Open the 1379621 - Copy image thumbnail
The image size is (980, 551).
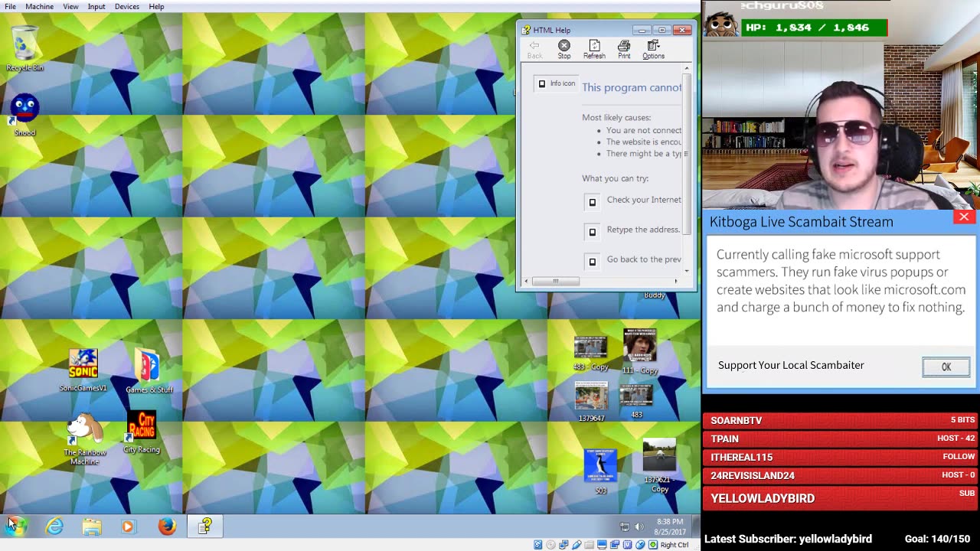(x=659, y=465)
